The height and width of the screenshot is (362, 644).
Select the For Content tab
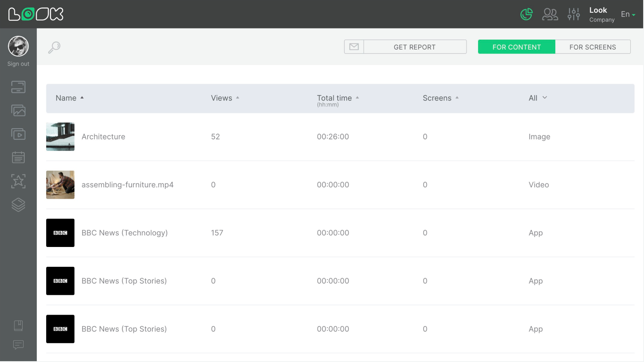pos(516,47)
